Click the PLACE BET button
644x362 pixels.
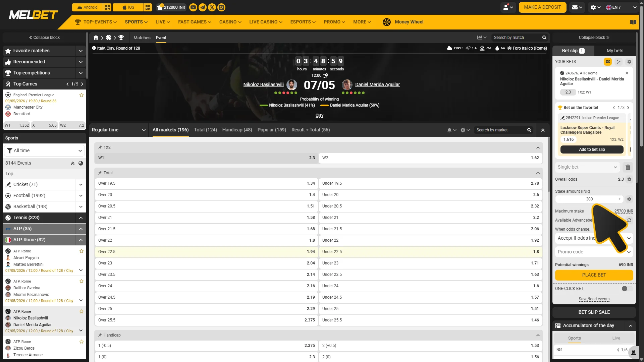coord(594,275)
